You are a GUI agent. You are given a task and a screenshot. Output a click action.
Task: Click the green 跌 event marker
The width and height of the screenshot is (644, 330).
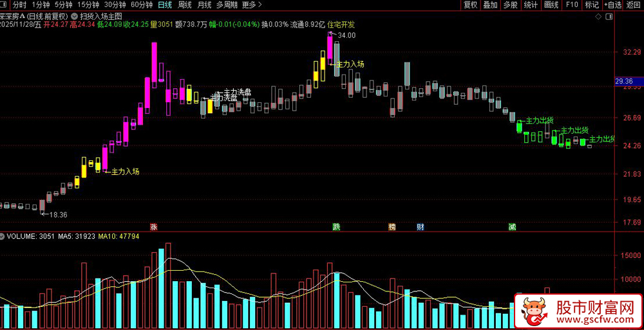(x=336, y=226)
